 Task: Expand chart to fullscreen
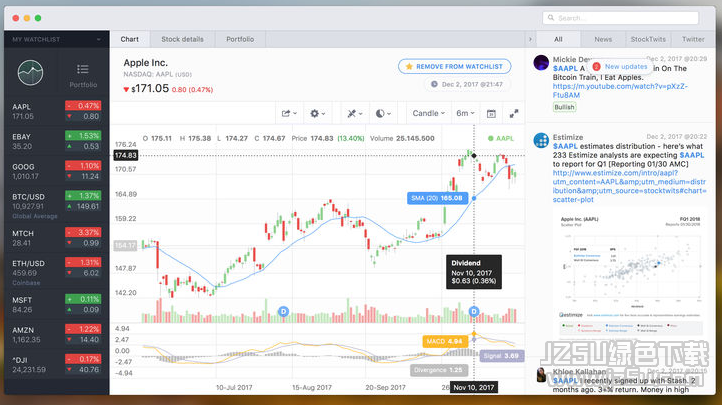pyautogui.click(x=514, y=114)
